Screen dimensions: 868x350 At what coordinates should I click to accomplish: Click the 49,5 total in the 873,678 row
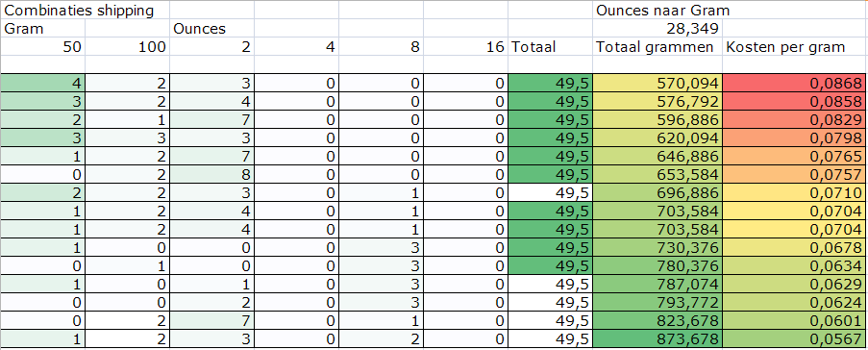550,338
